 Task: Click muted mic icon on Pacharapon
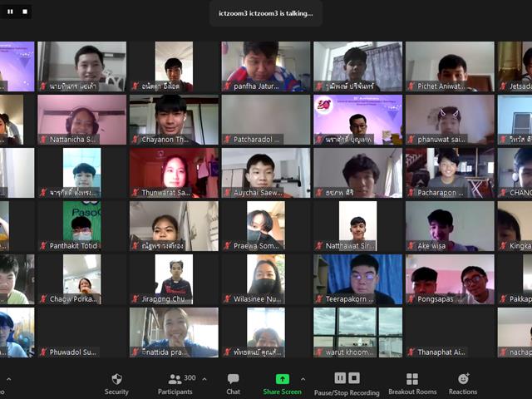411,193
